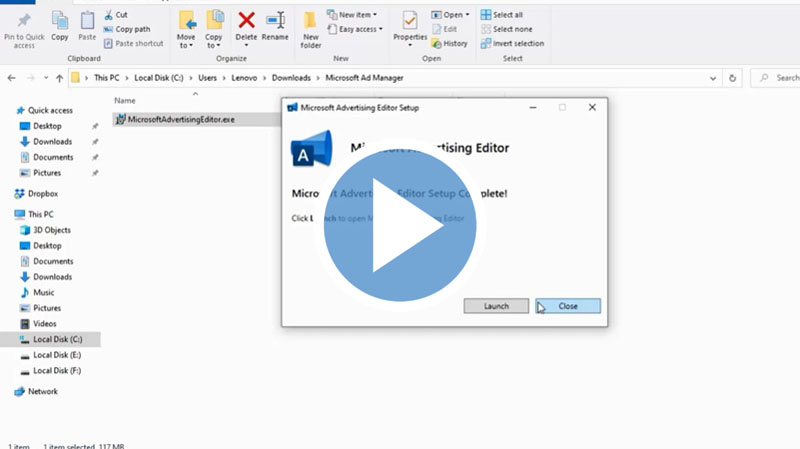Click the Paste ribbon icon
800x449 pixels.
click(87, 21)
